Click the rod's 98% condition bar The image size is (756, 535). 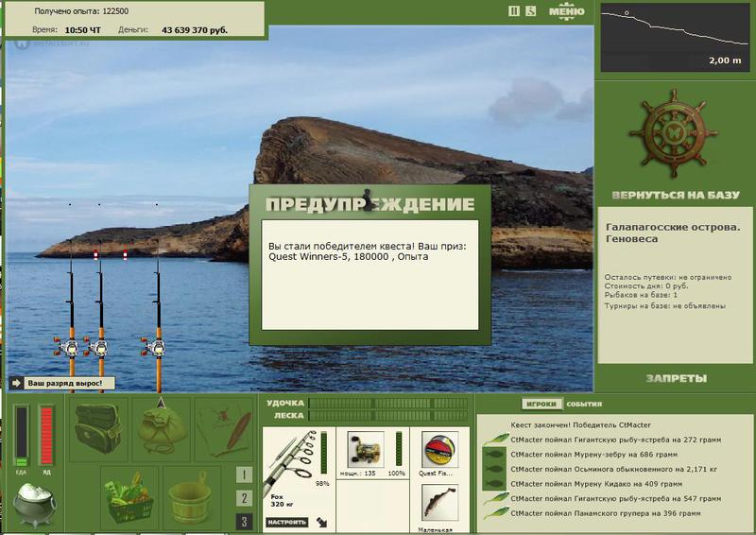(324, 453)
